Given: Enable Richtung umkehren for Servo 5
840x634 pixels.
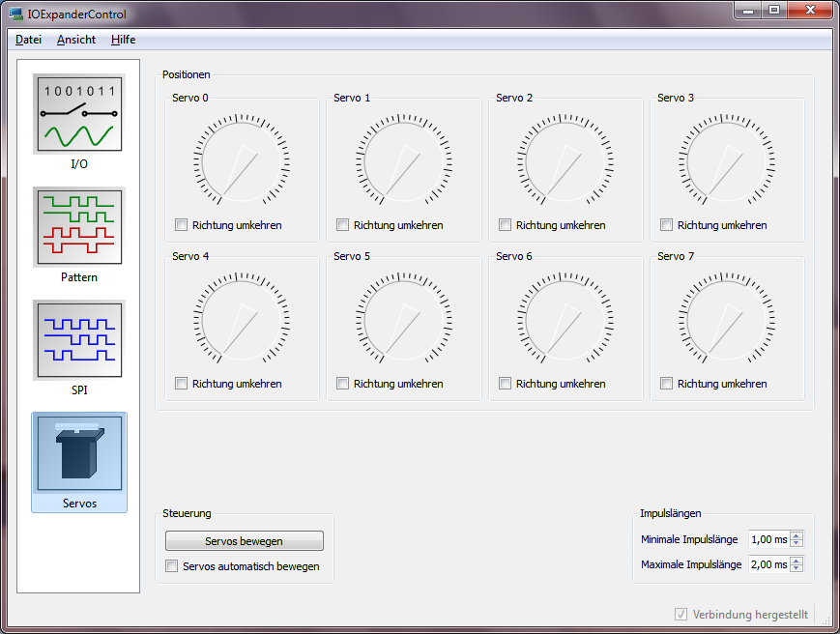Looking at the screenshot, I should coord(343,384).
